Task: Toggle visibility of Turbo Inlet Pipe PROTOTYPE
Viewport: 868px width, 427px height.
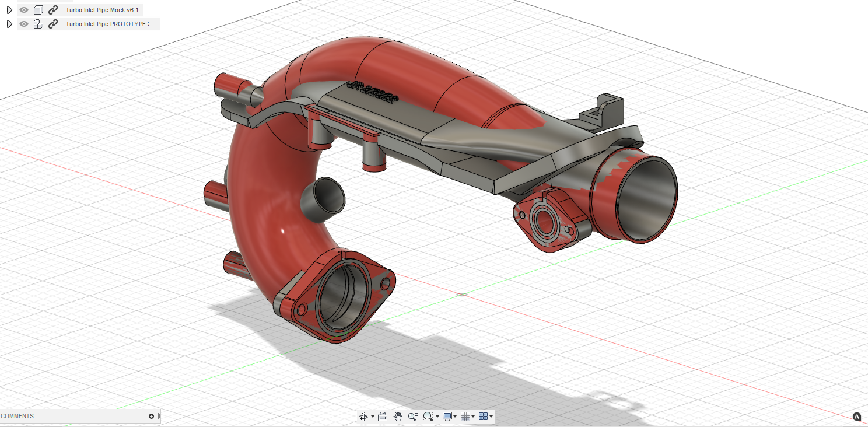Action: pyautogui.click(x=24, y=24)
